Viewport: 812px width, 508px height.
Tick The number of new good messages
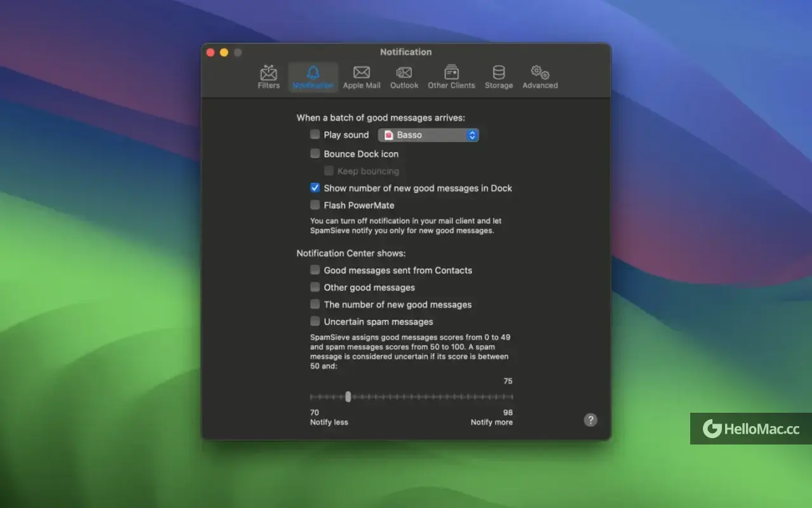[315, 304]
